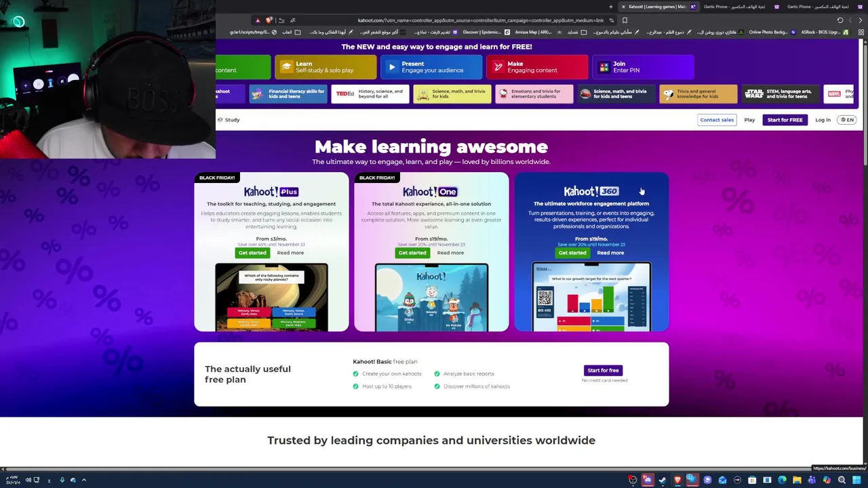The height and width of the screenshot is (488, 868).
Task: Open Mail app from taskbar
Action: click(x=722, y=480)
